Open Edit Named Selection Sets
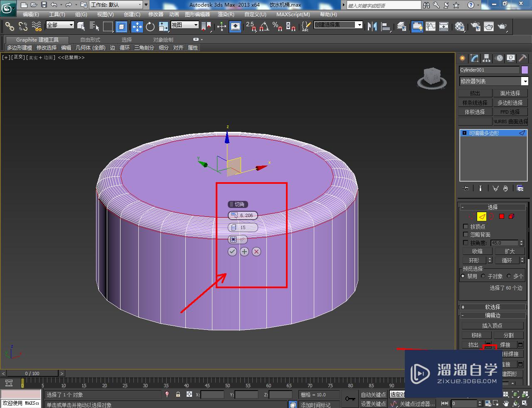The width and height of the screenshot is (532, 408). pos(305,27)
